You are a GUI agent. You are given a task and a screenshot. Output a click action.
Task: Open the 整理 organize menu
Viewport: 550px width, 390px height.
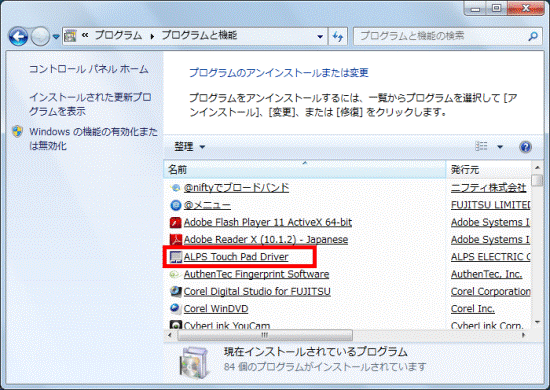click(189, 147)
